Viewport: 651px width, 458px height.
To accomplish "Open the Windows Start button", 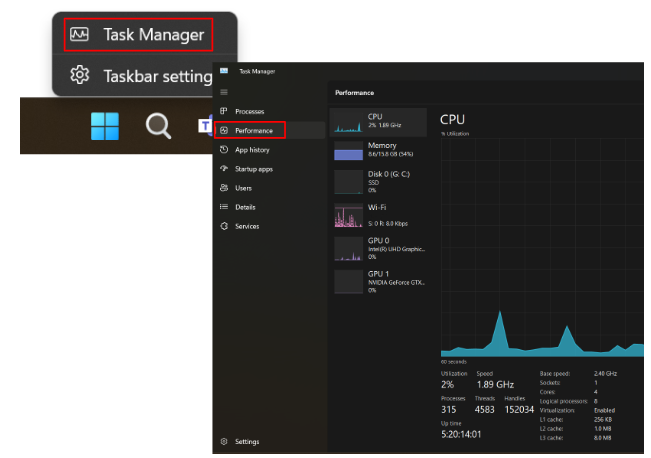I will pyautogui.click(x=105, y=126).
